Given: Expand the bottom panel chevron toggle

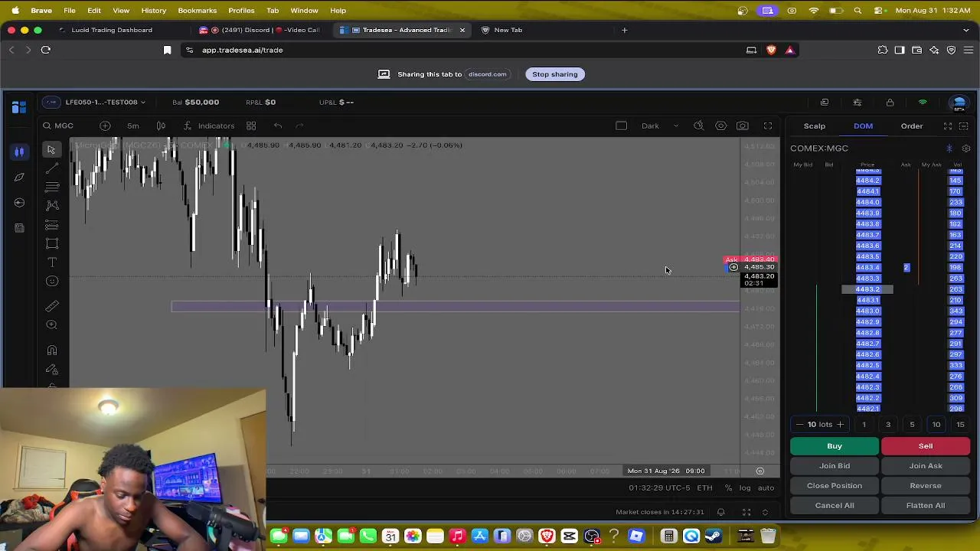Looking at the screenshot, I should click(x=765, y=512).
